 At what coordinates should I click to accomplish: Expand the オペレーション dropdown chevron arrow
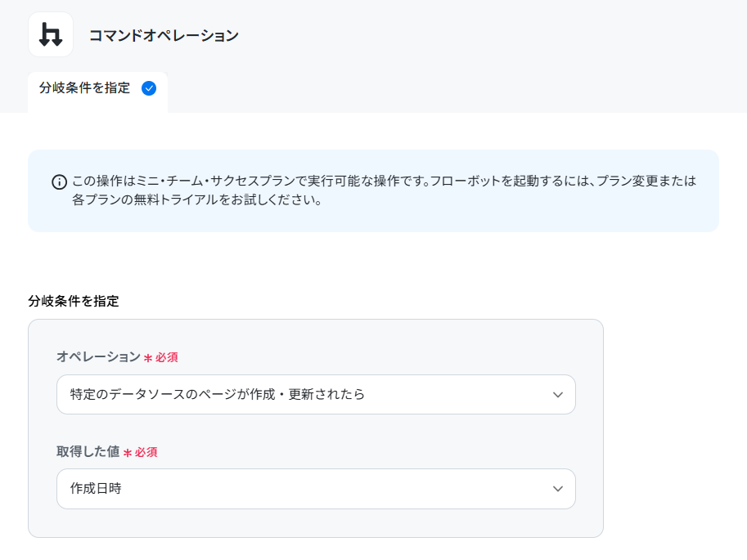click(x=558, y=395)
